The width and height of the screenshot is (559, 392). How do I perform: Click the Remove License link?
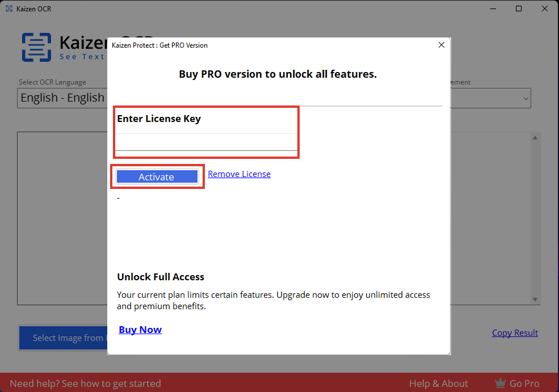click(239, 174)
